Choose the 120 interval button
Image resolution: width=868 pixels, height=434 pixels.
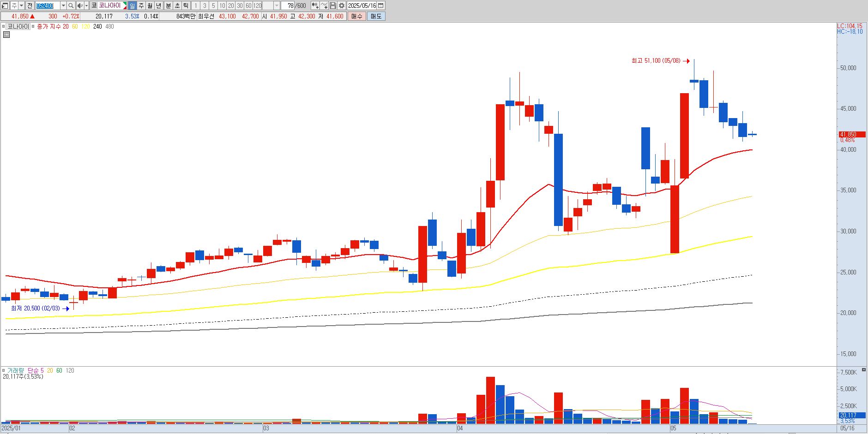[257, 6]
